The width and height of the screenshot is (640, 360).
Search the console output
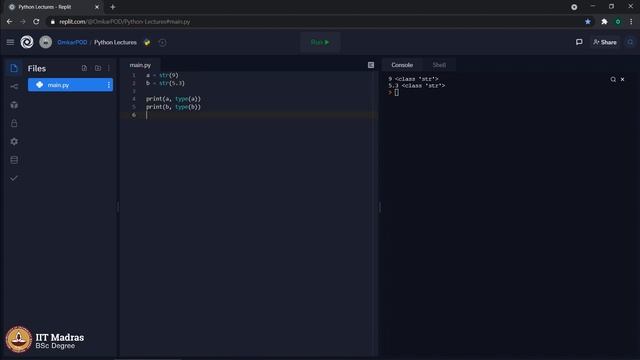point(613,79)
